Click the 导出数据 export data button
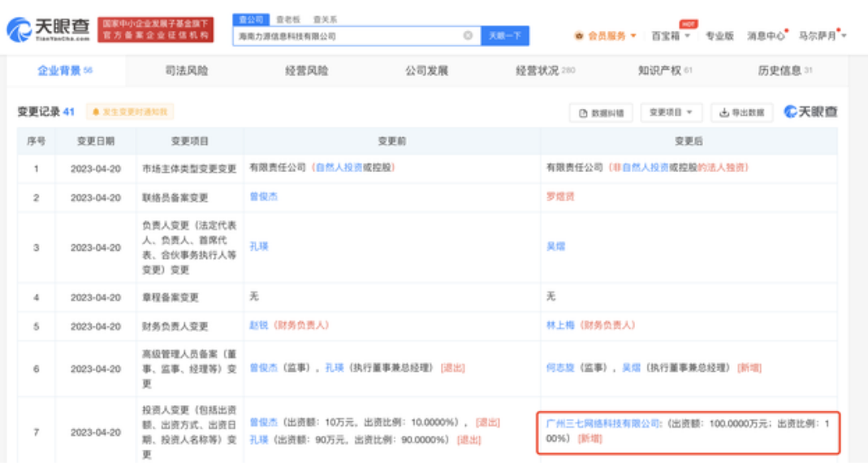 click(x=742, y=113)
